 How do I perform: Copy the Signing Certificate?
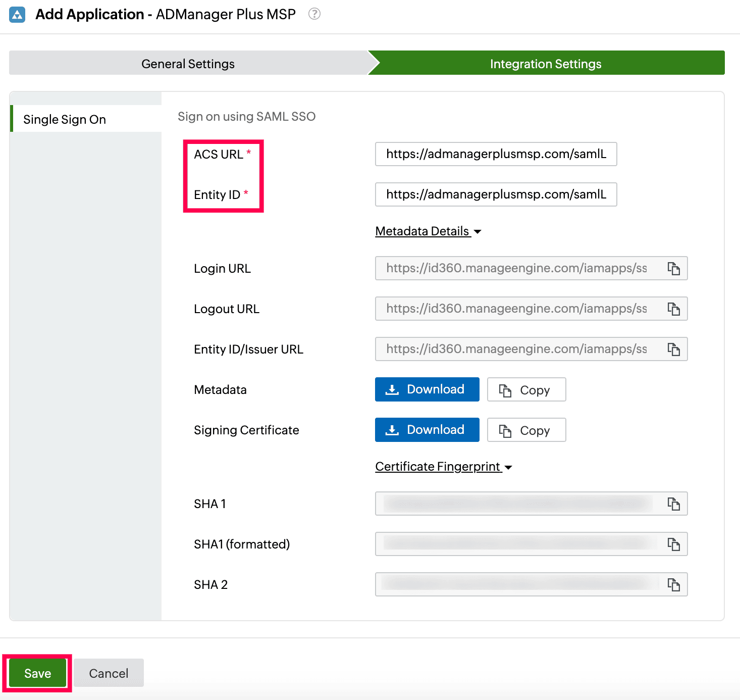point(526,430)
